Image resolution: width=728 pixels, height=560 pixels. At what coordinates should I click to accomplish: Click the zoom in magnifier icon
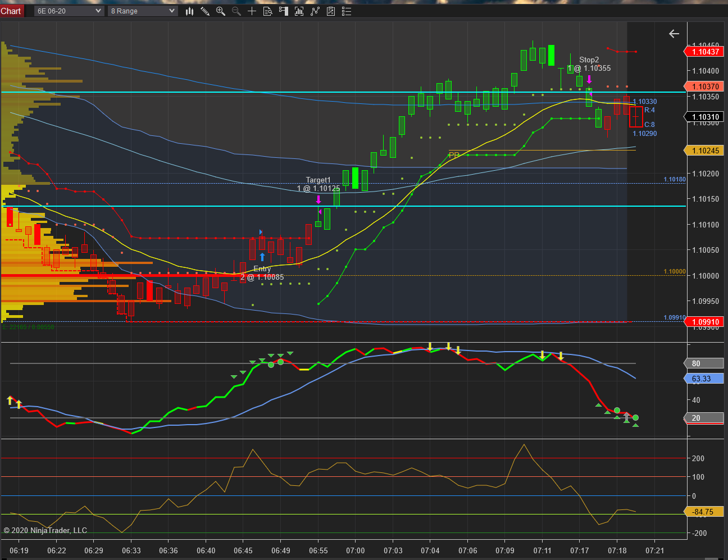coord(221,11)
